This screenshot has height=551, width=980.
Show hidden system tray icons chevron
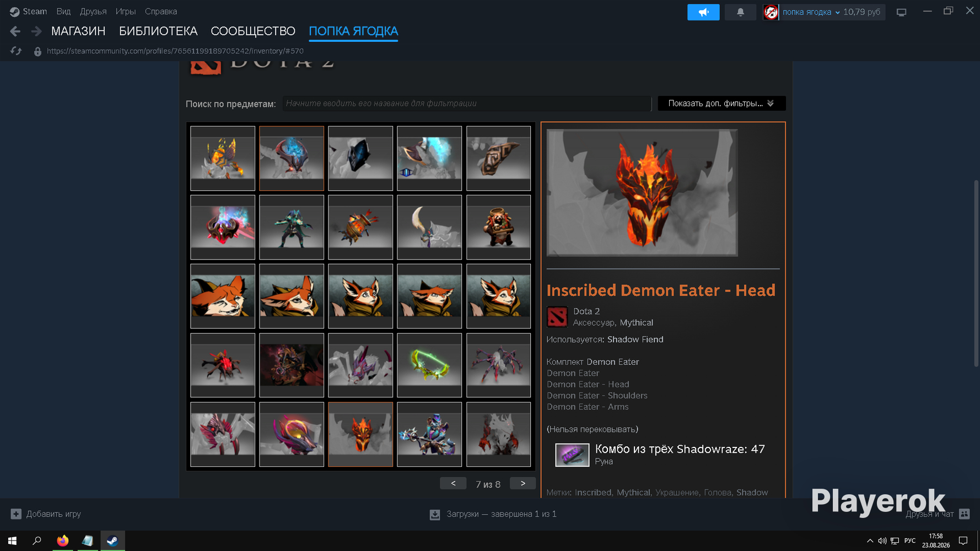click(870, 541)
